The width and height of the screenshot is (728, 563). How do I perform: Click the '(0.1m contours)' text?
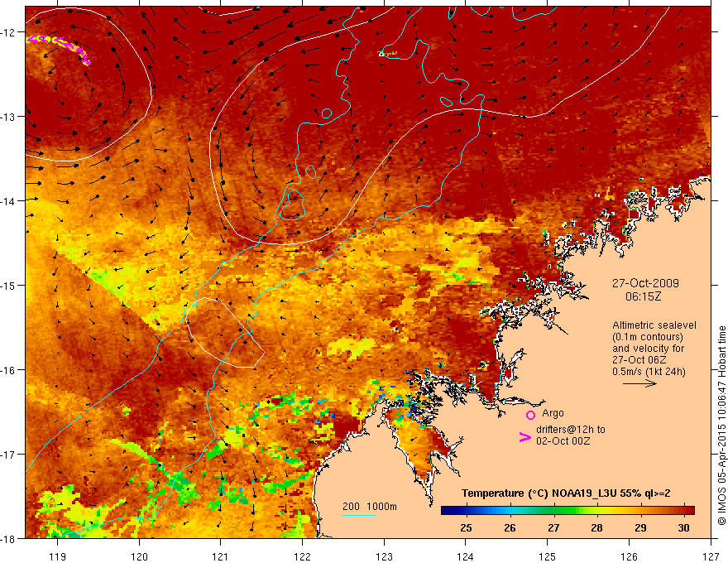coord(647,337)
